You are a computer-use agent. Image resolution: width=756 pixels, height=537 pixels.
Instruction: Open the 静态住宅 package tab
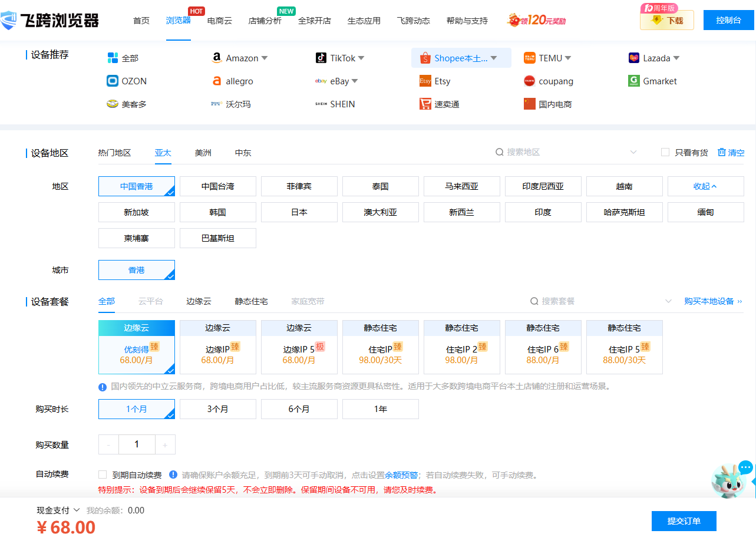251,302
